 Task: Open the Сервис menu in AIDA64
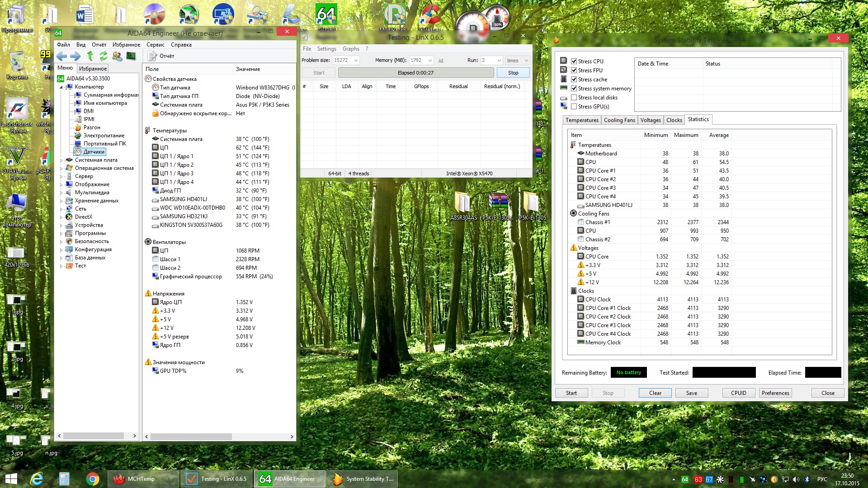click(x=155, y=45)
